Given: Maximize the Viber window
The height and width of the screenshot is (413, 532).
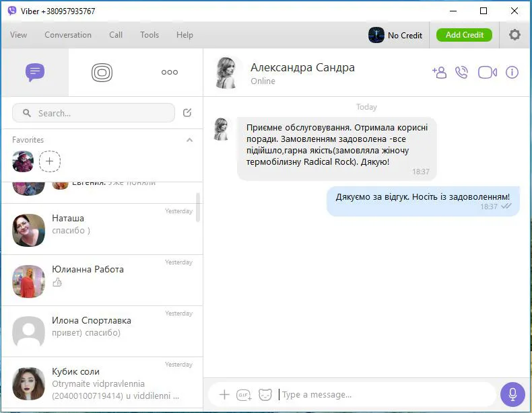Looking at the screenshot, I should (484, 11).
